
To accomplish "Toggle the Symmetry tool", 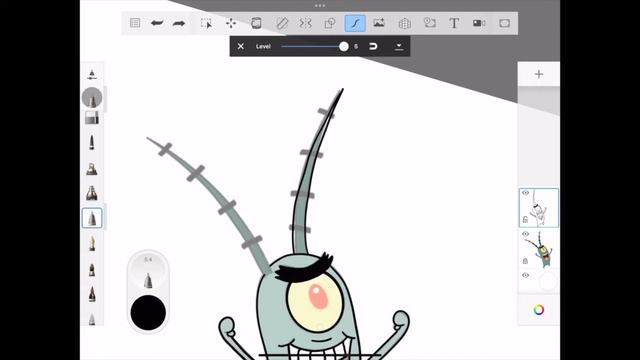I will coord(305,23).
